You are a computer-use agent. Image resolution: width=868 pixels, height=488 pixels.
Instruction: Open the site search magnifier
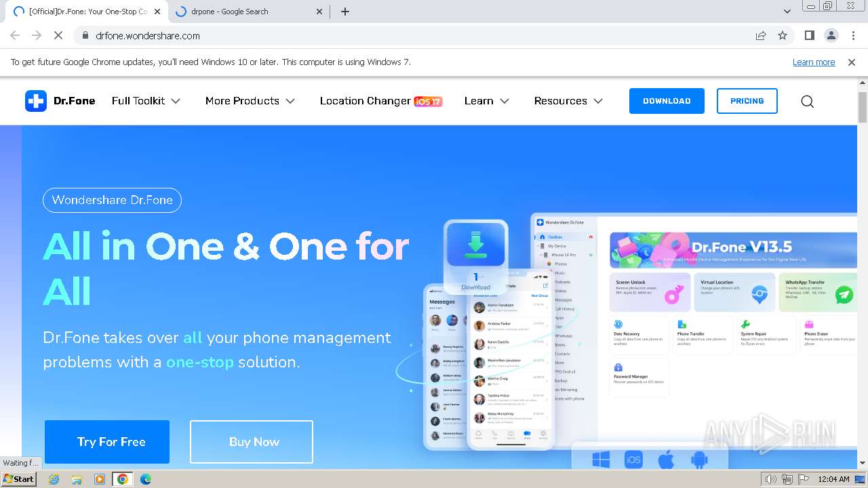click(x=807, y=101)
